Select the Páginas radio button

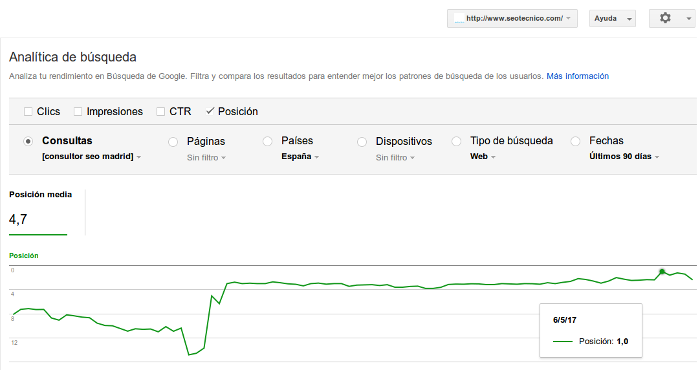173,142
